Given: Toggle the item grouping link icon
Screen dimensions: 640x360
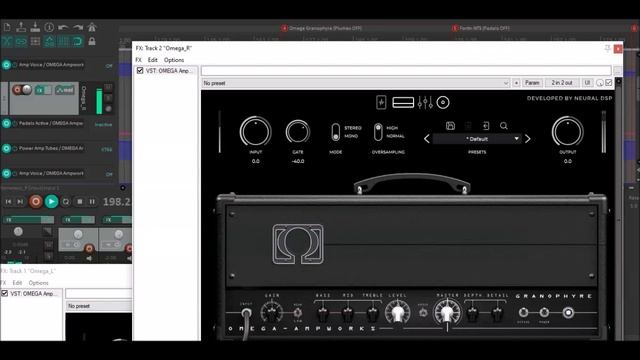Looking at the screenshot, I should tap(21, 41).
